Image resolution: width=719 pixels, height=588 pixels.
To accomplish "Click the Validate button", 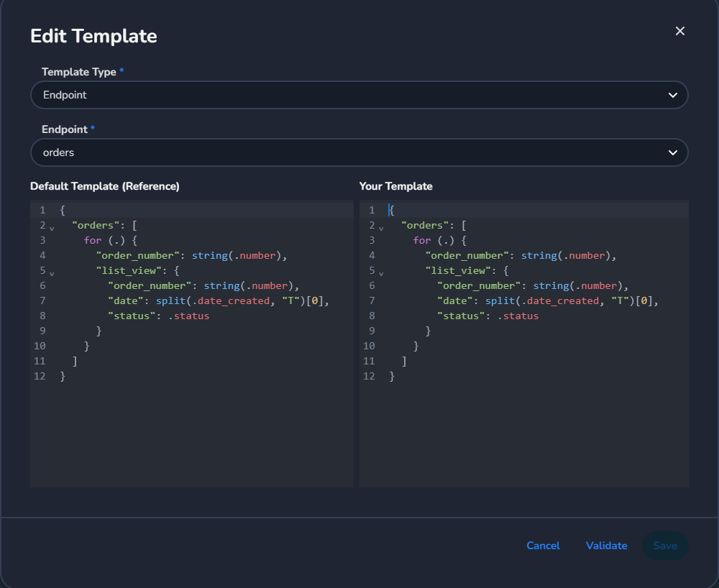I will (x=606, y=546).
